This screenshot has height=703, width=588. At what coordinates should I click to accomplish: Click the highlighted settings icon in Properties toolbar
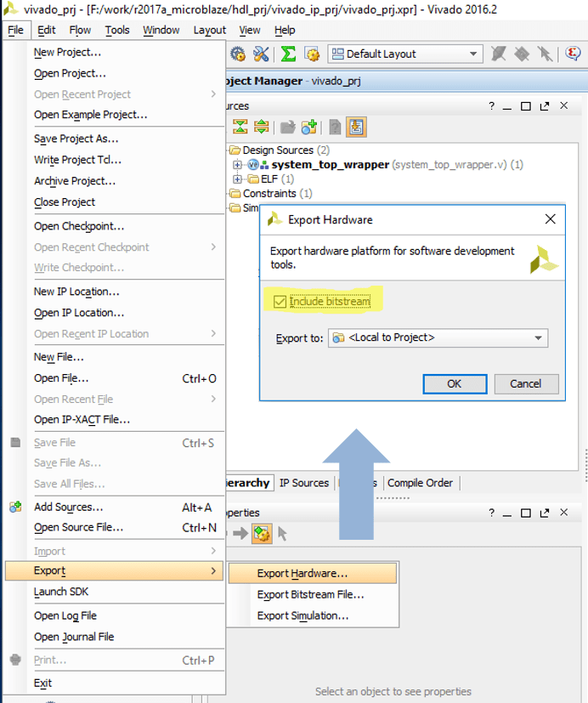pos(262,534)
